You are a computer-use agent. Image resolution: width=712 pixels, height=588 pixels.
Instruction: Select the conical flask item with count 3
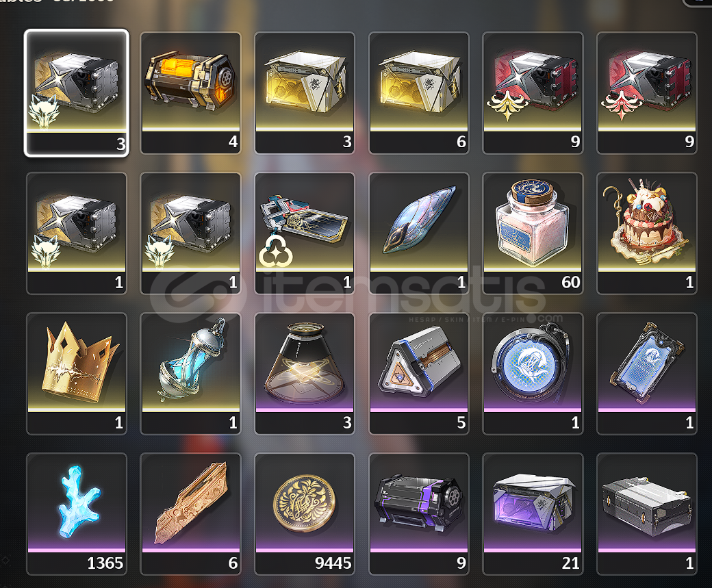point(305,374)
